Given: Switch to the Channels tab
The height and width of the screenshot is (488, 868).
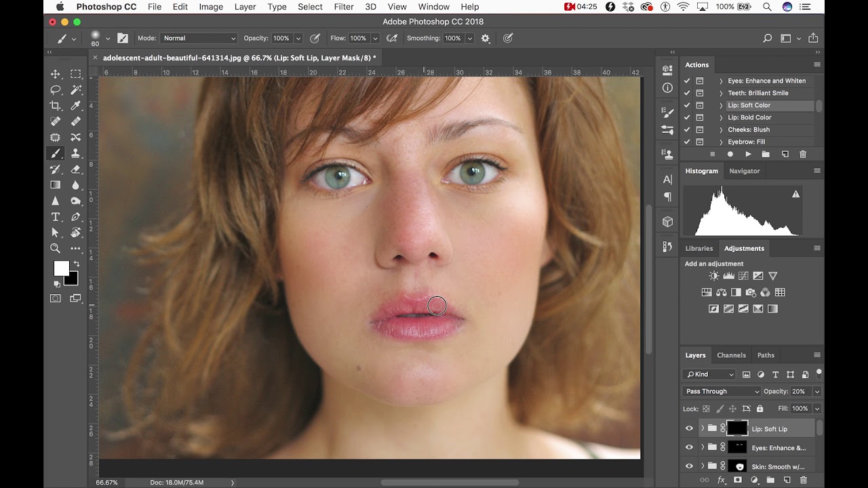Looking at the screenshot, I should (731, 355).
